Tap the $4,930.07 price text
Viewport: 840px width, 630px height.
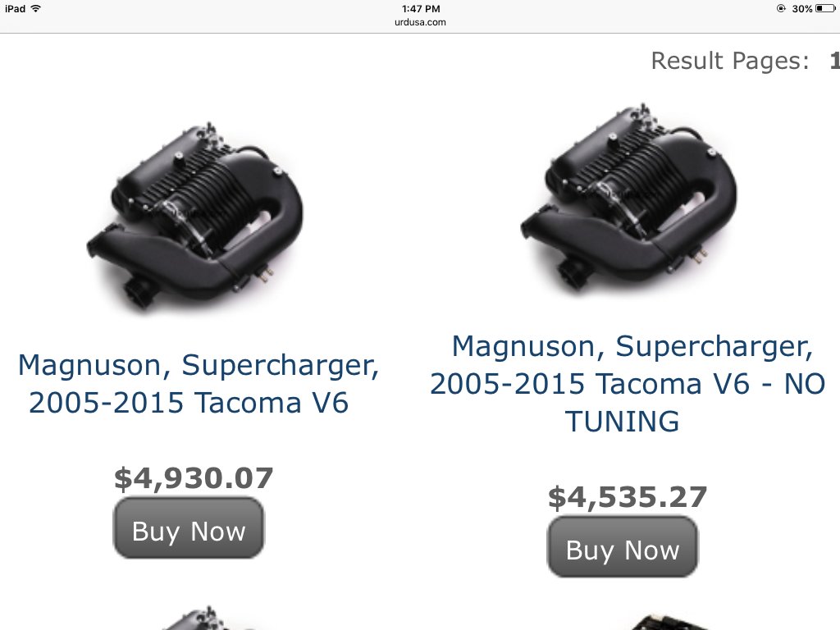(194, 478)
